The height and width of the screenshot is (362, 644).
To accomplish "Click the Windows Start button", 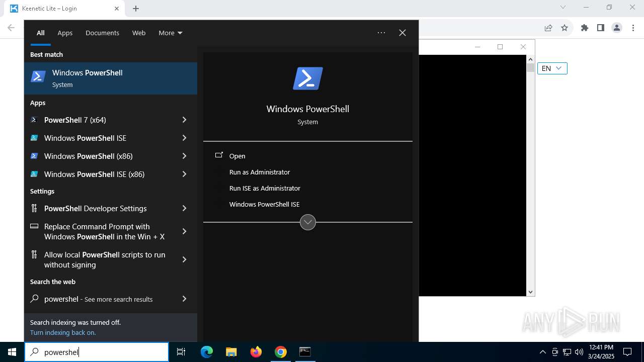I will pos(12,352).
